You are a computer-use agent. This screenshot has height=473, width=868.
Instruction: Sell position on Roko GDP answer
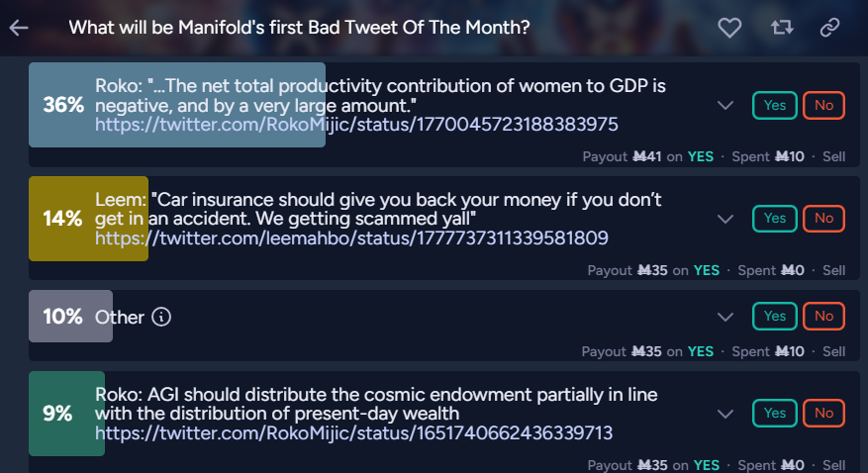pos(833,156)
